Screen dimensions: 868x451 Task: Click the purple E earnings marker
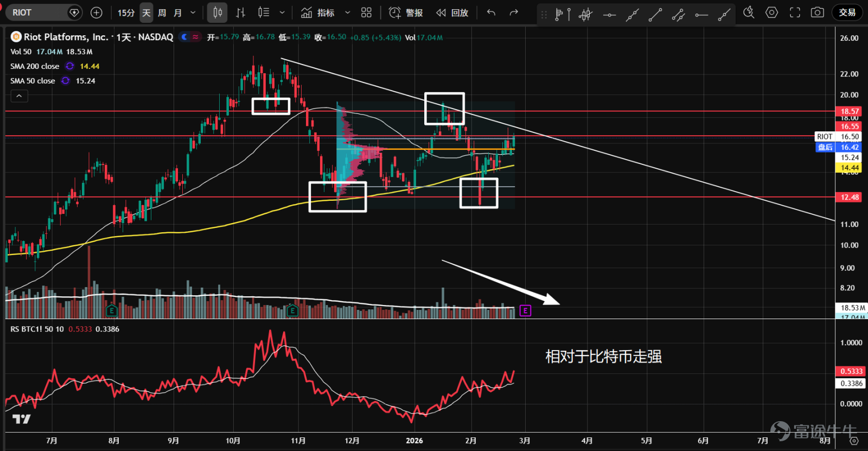pos(525,310)
